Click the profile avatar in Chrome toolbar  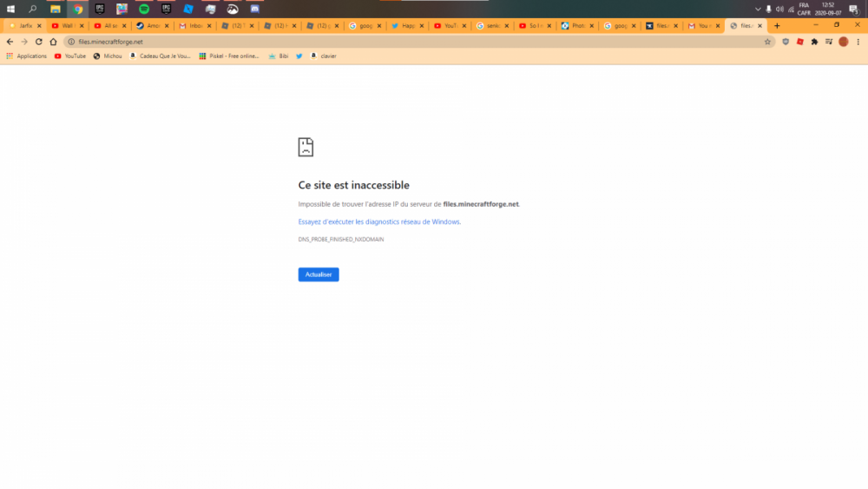843,42
